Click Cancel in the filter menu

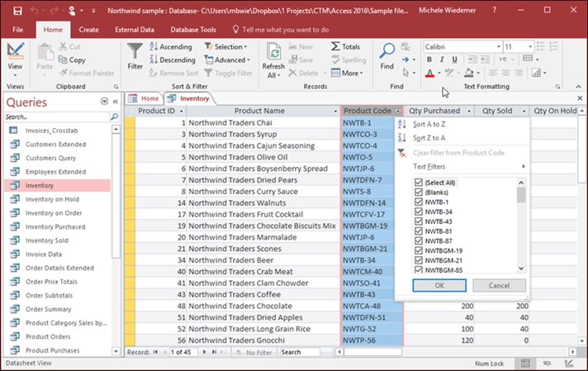click(499, 285)
